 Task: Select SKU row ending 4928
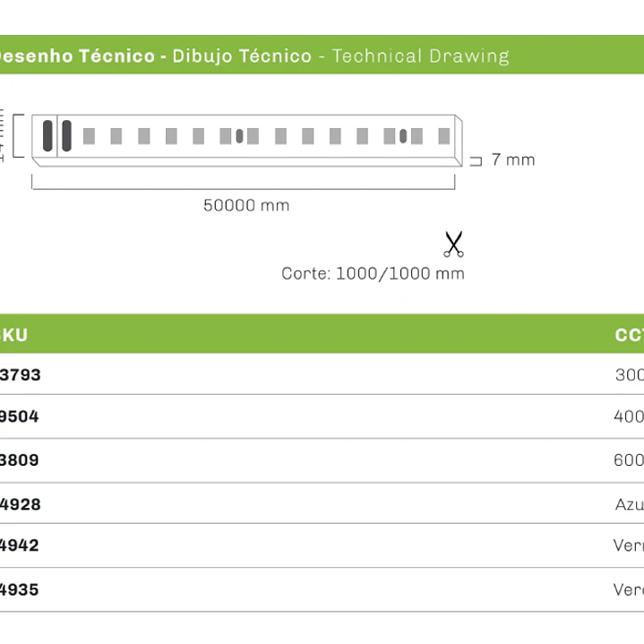coord(322,503)
